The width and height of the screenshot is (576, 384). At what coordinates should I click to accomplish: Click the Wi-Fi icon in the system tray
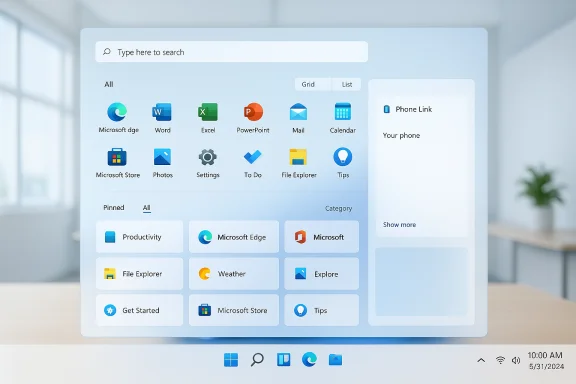[x=500, y=360]
